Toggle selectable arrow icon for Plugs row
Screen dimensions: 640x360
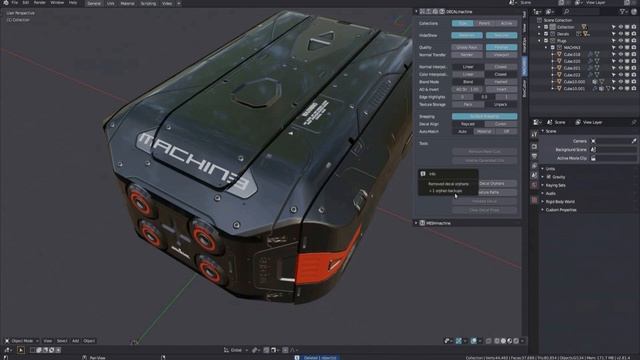[613, 41]
